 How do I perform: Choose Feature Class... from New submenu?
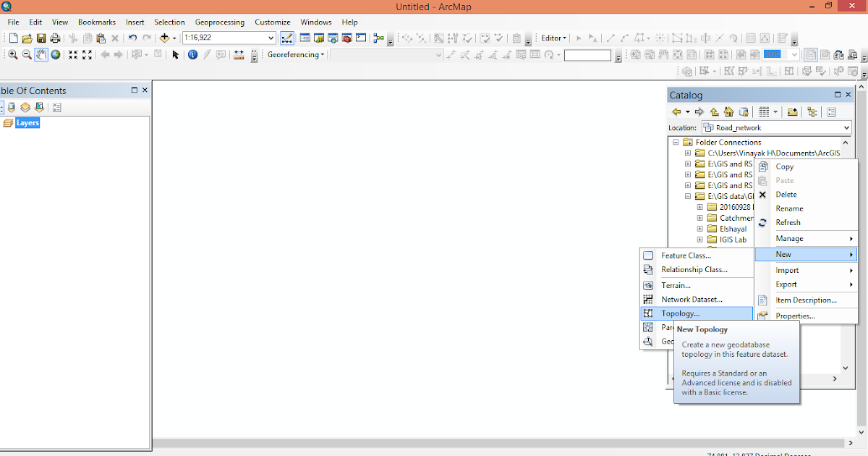point(697,256)
